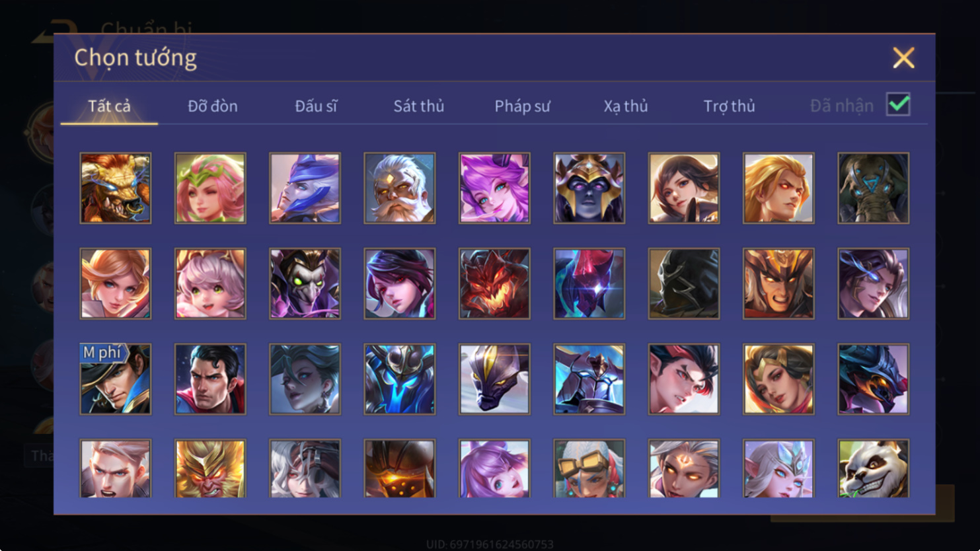This screenshot has height=551, width=980.
Task: Pick the golden monkey king hero
Action: click(x=210, y=468)
